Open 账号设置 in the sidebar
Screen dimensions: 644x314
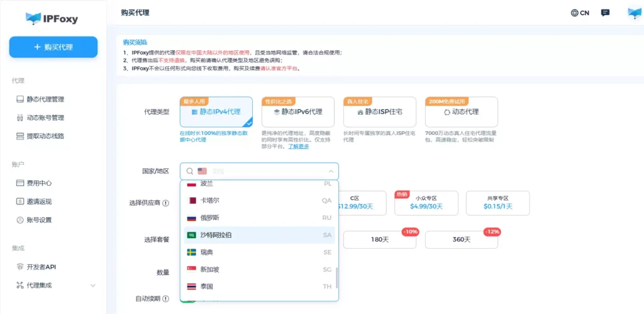pos(38,220)
